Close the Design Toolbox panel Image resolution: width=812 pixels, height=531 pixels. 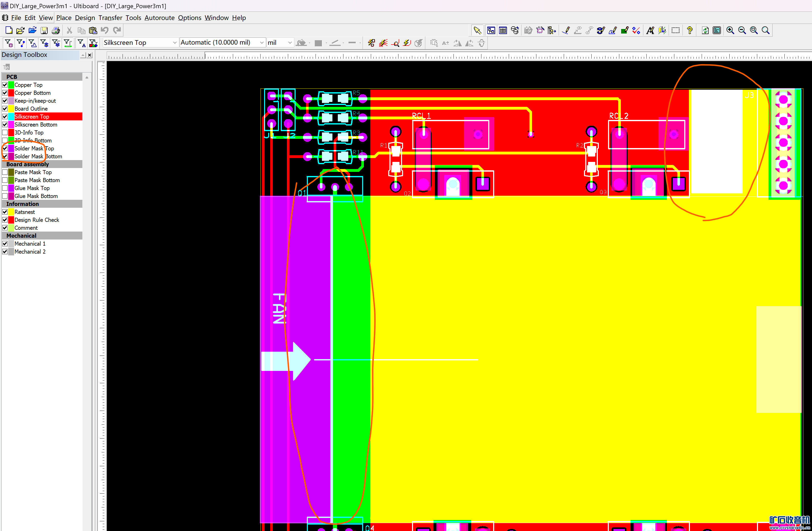point(90,55)
